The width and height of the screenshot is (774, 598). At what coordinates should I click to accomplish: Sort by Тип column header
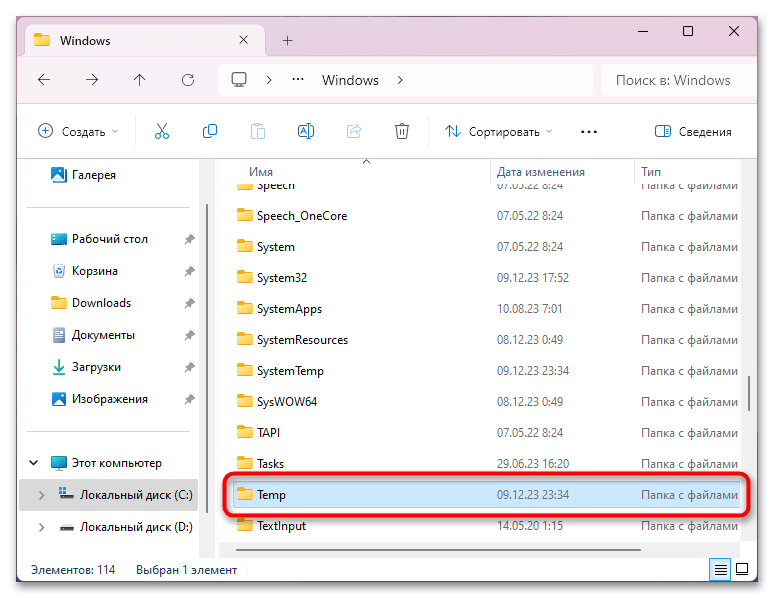[651, 172]
